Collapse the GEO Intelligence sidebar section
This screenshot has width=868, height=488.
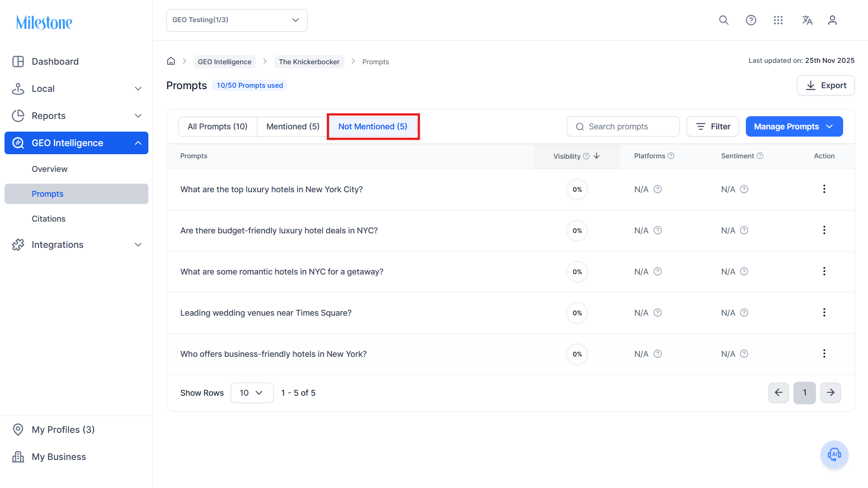(x=76, y=143)
